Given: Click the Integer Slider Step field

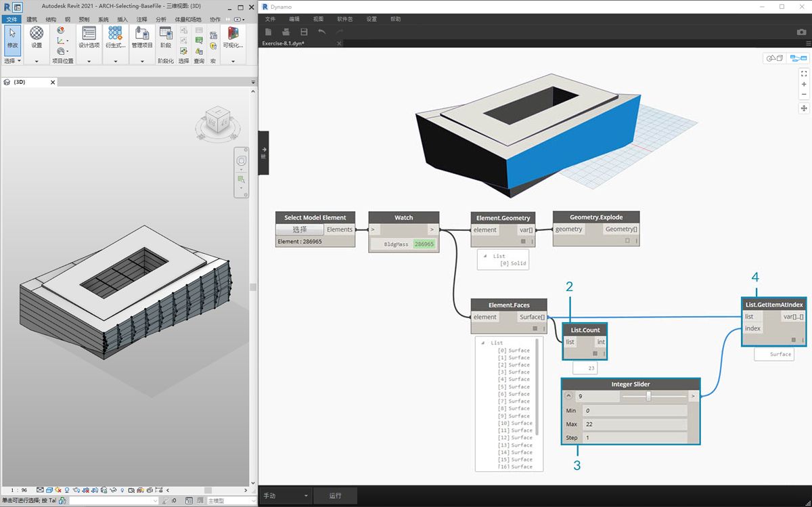Looking at the screenshot, I should pos(634,438).
